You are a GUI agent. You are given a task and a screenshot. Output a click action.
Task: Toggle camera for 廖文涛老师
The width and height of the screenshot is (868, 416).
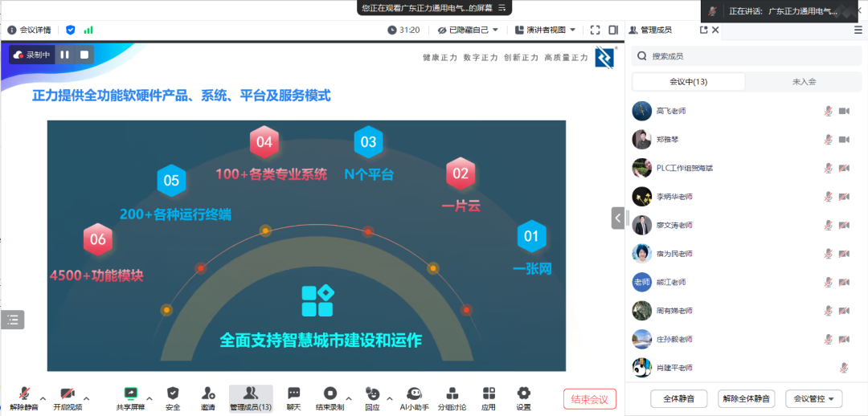point(844,225)
